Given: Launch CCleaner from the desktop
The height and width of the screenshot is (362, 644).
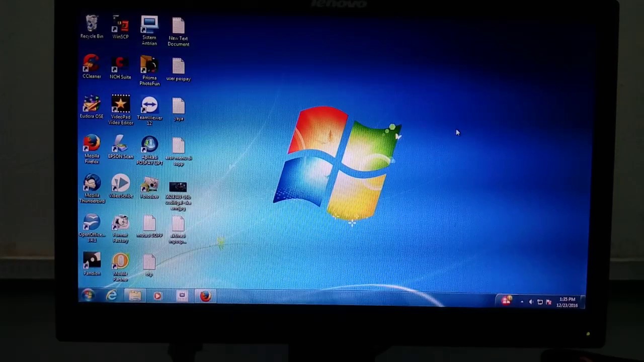Looking at the screenshot, I should click(x=92, y=67).
